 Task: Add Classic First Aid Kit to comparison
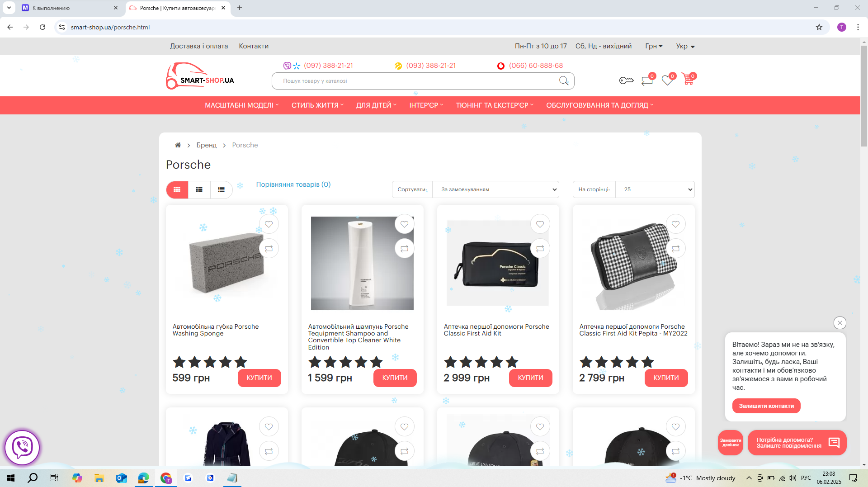coord(540,249)
